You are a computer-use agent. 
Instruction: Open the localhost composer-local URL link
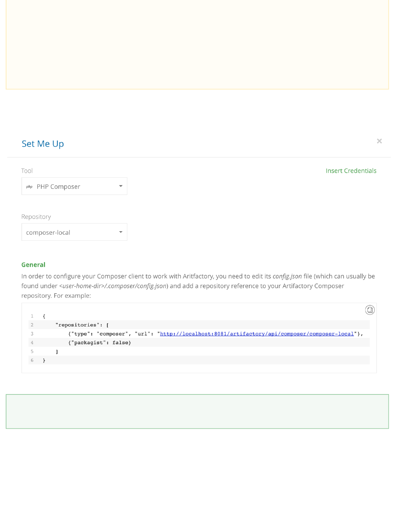click(257, 334)
